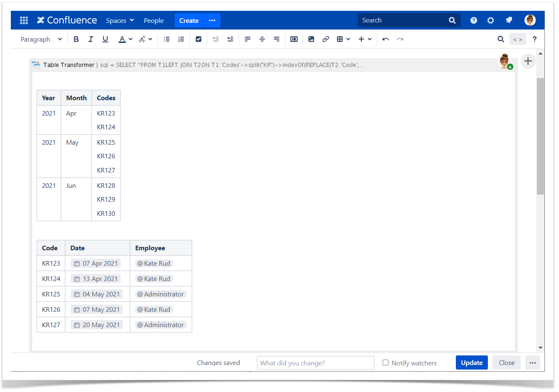Screen dimensions: 559x392
Task: Click the 'What did you change?' field
Action: [x=315, y=363]
